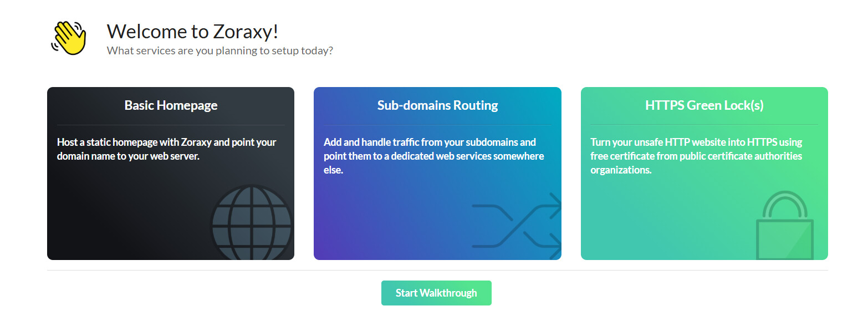This screenshot has width=868, height=321.
Task: Click the 'Add and handle traffic' description text
Action: pyautogui.click(x=433, y=156)
